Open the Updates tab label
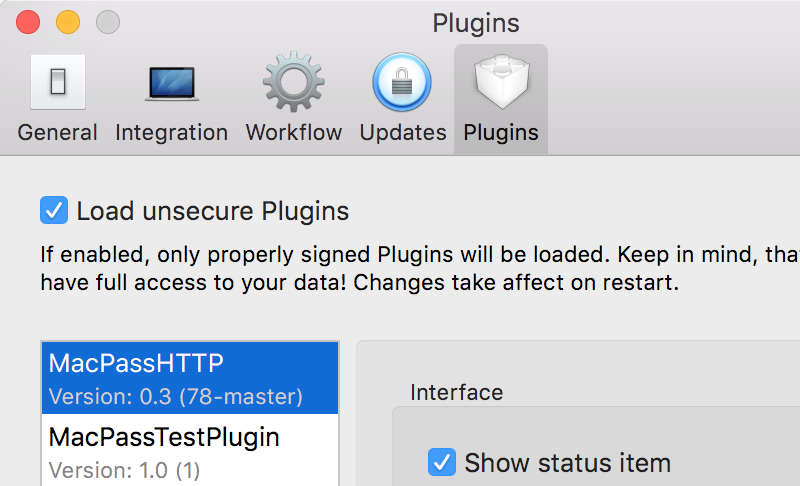Viewport: 800px width, 486px height. coord(403,133)
